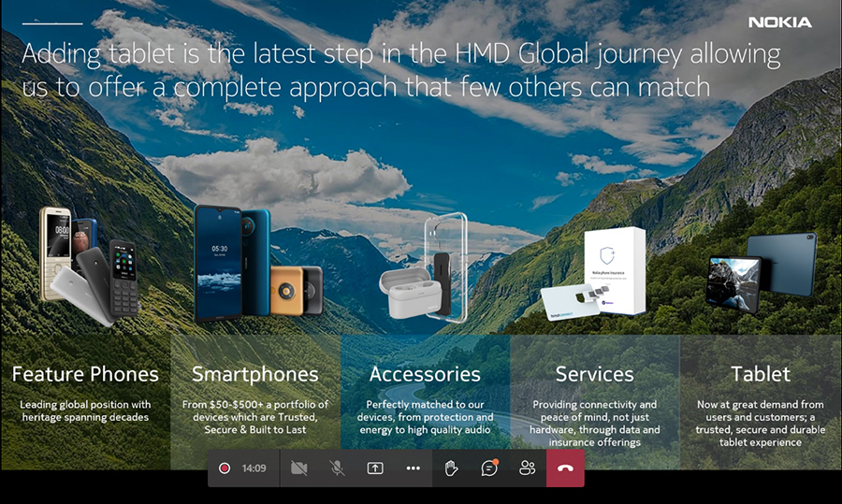This screenshot has height=504, width=842.
Task: Click text 'Leading global position with heritage'
Action: [85, 410]
